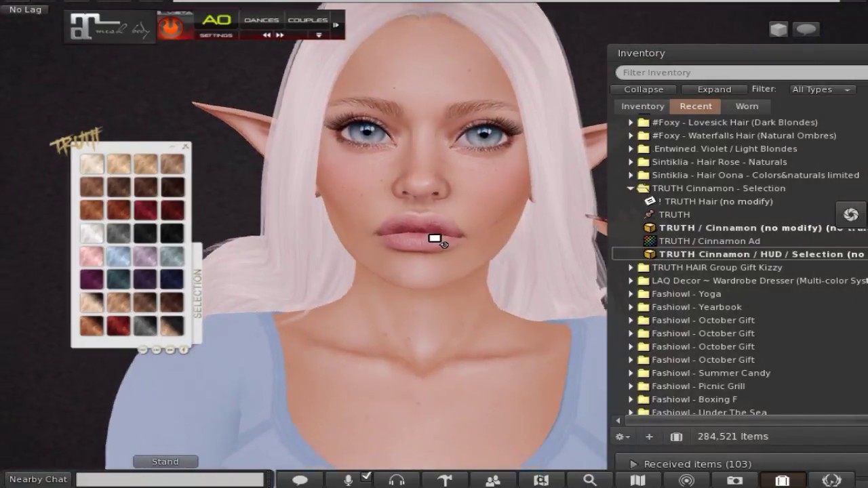Select the pink hair color swatch

pos(92,256)
